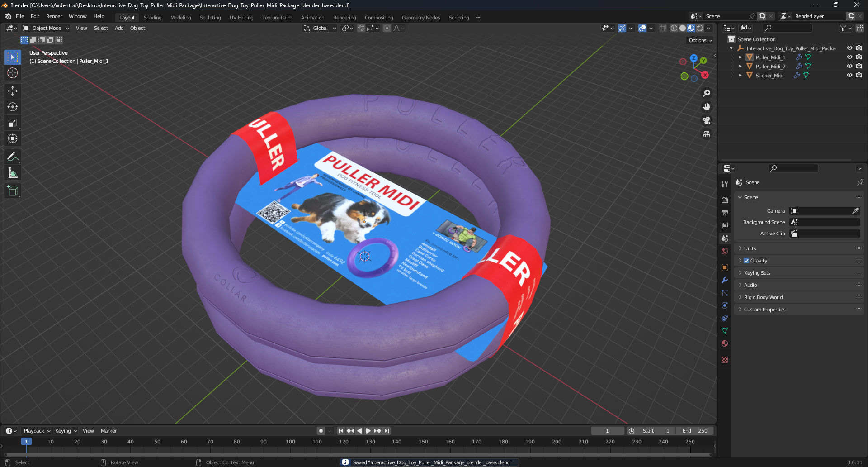The height and width of the screenshot is (467, 868).
Task: Disable Sticker_Midi in renders
Action: pos(859,75)
